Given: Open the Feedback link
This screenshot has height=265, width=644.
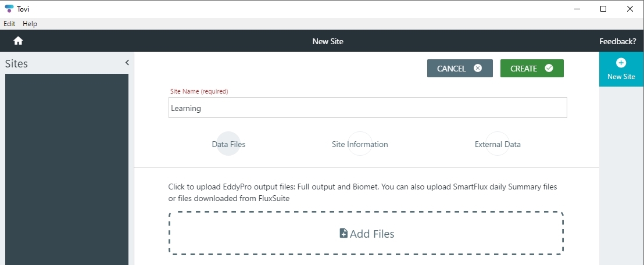Looking at the screenshot, I should pos(617,41).
